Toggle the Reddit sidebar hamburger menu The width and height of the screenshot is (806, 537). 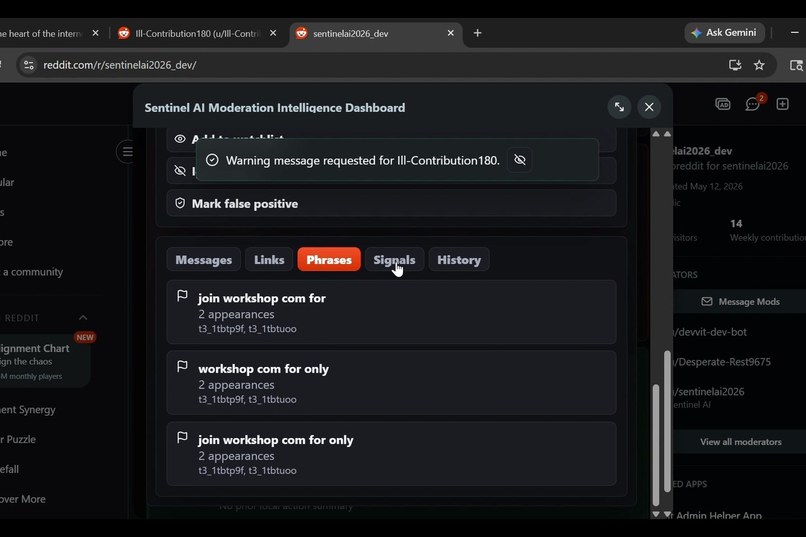[x=127, y=152]
